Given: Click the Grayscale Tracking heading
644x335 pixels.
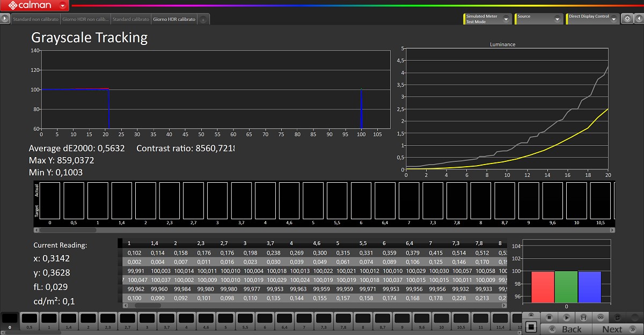Looking at the screenshot, I should 89,38.
